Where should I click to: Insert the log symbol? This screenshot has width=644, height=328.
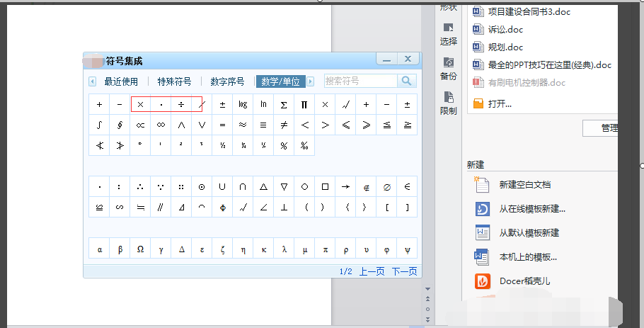point(243,104)
